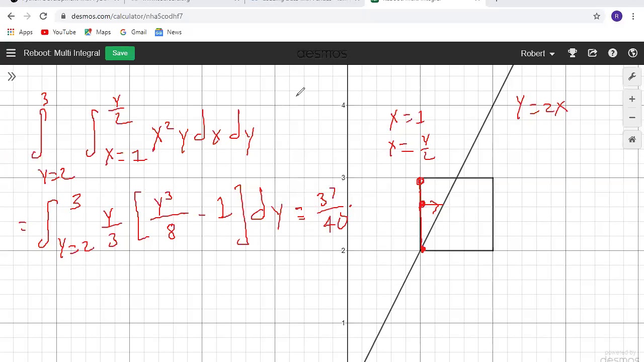Share the graph

[x=592, y=53]
